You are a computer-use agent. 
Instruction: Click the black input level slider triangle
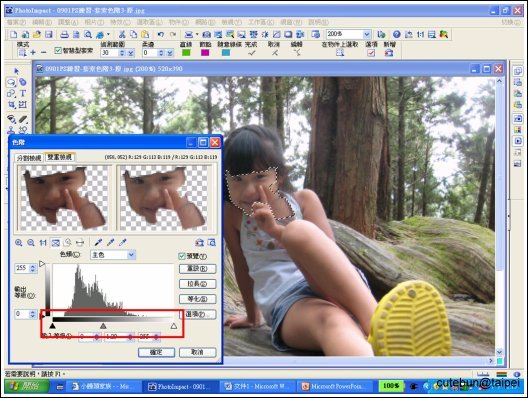(x=52, y=326)
